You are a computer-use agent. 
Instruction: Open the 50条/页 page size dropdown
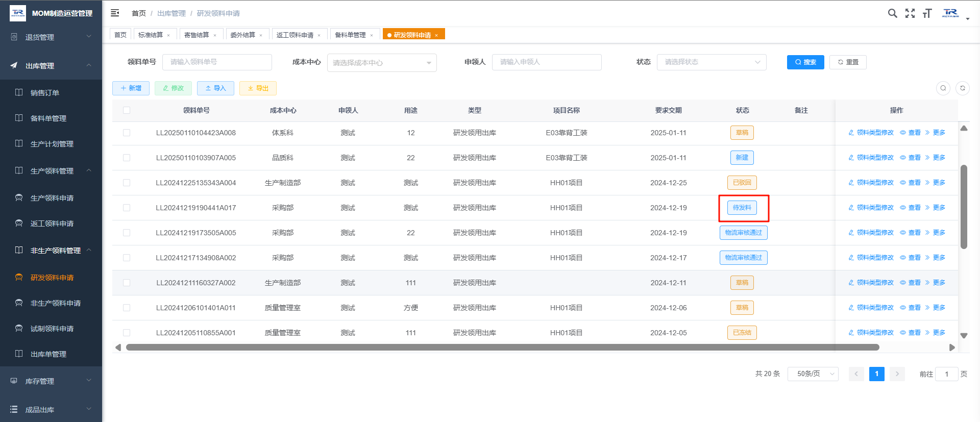[x=813, y=374]
